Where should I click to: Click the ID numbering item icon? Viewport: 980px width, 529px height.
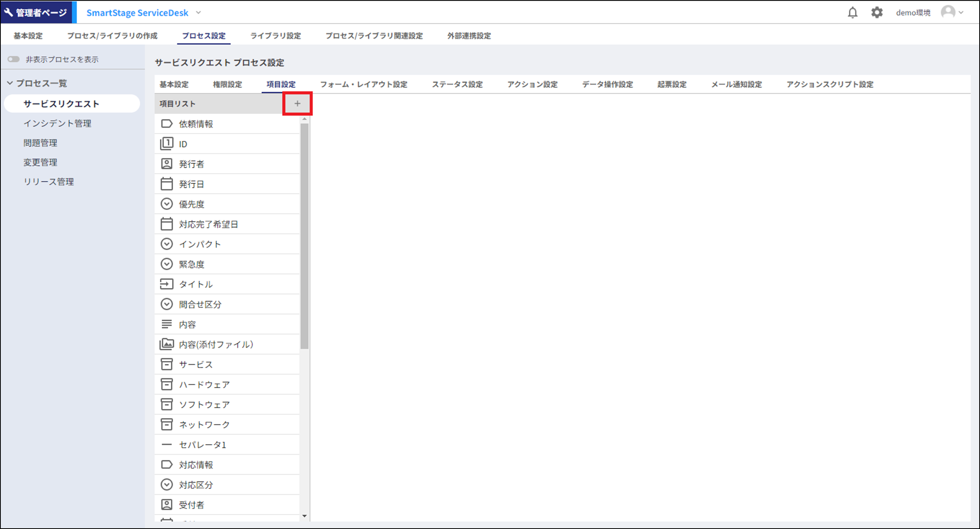pyautogui.click(x=167, y=144)
